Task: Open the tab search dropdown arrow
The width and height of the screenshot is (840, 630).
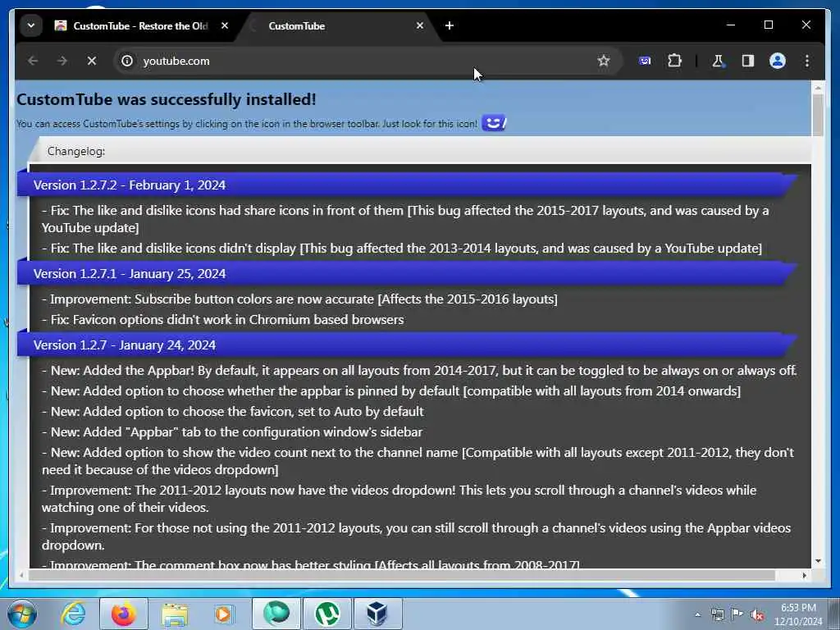Action: click(31, 25)
